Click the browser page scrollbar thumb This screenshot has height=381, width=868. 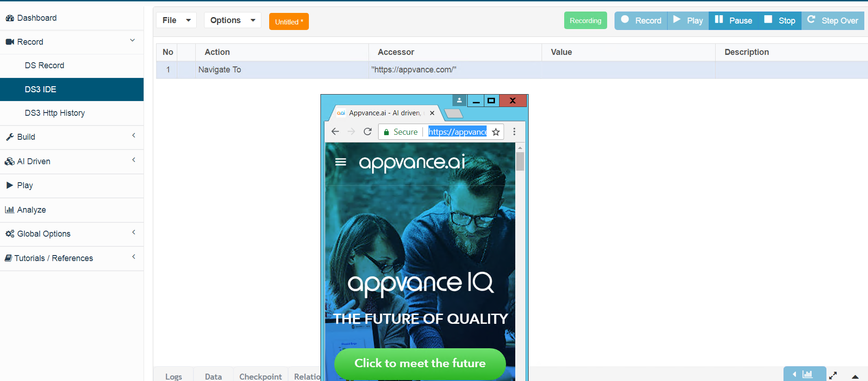pyautogui.click(x=520, y=161)
